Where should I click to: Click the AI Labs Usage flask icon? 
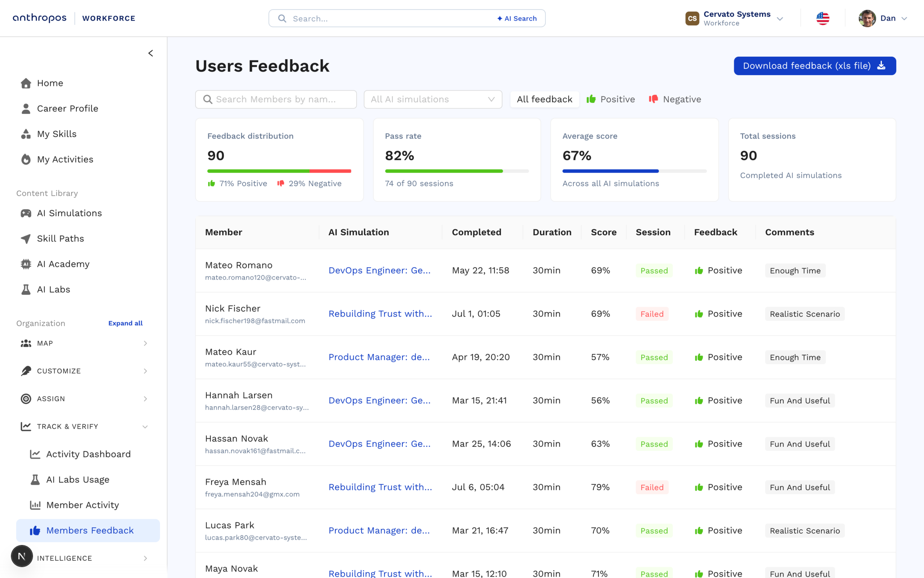(35, 479)
